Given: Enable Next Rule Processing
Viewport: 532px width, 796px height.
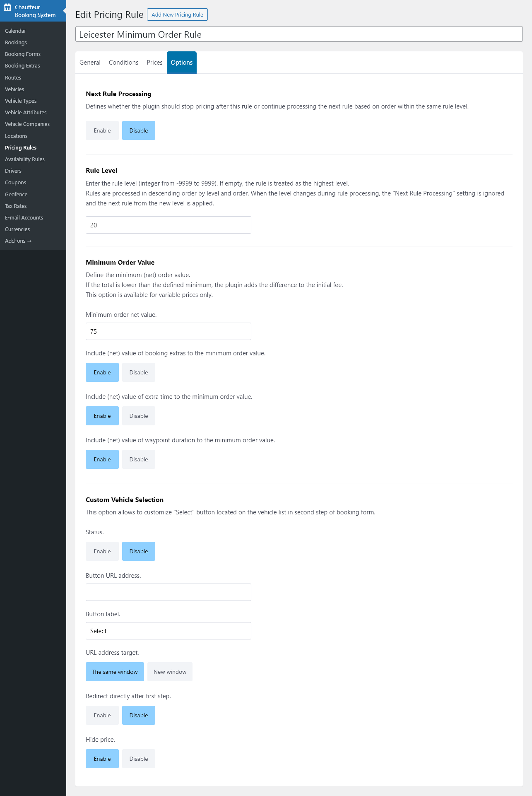Looking at the screenshot, I should click(x=102, y=130).
